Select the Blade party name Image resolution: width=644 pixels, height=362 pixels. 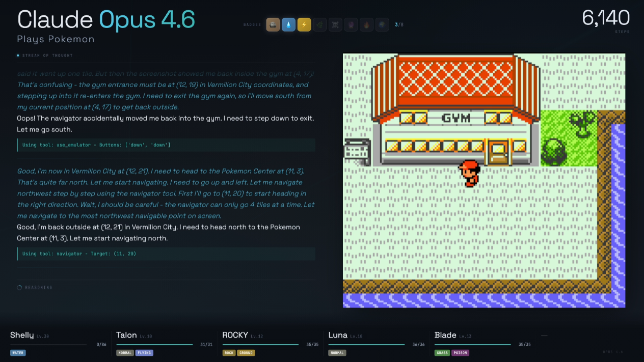(445, 335)
